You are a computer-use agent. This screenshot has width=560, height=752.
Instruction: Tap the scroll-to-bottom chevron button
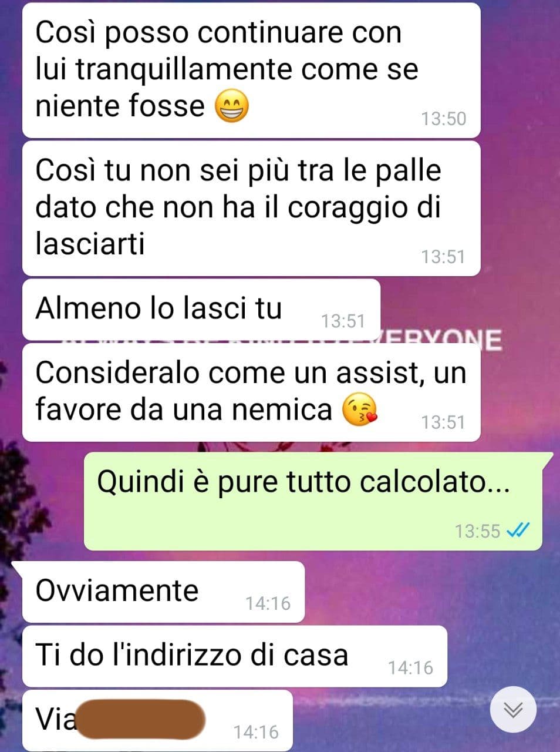pyautogui.click(x=513, y=710)
